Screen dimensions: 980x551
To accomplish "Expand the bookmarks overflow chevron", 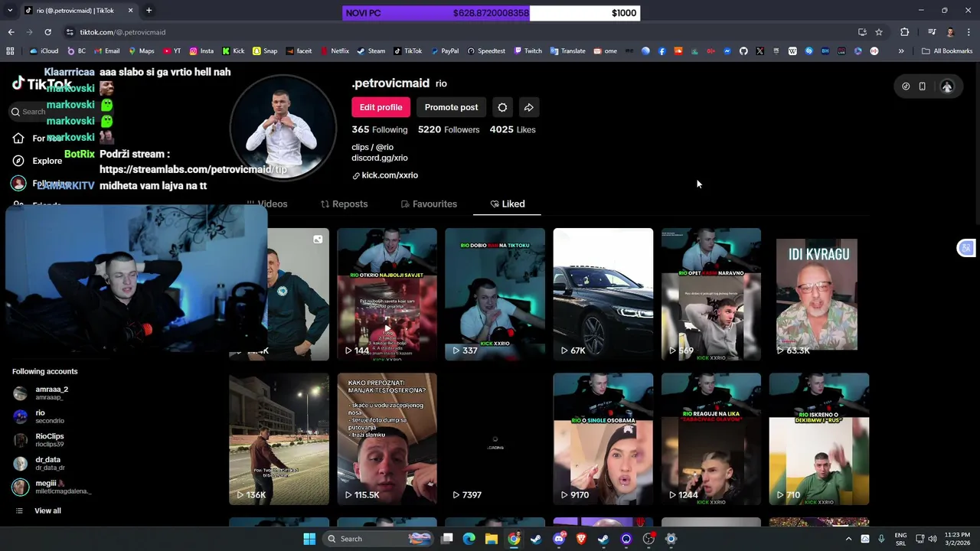I will [x=901, y=51].
